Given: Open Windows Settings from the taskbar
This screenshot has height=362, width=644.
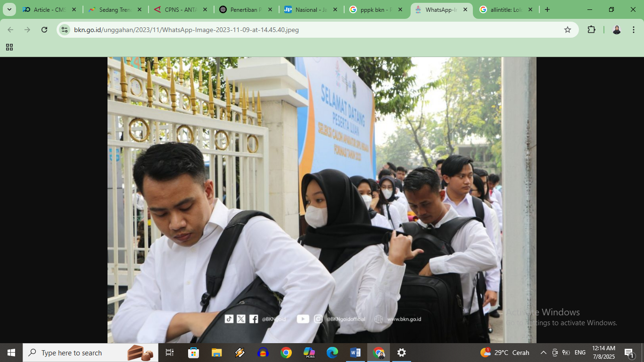Looking at the screenshot, I should click(401, 352).
